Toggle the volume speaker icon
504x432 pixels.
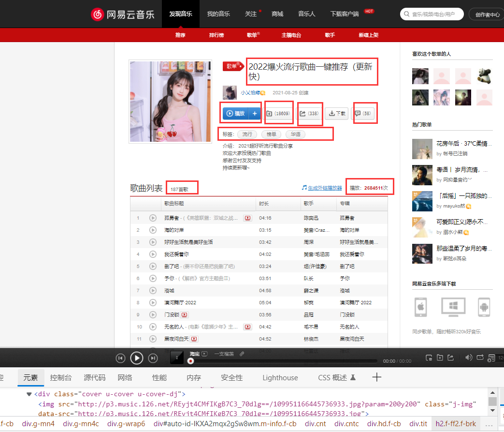point(469,358)
